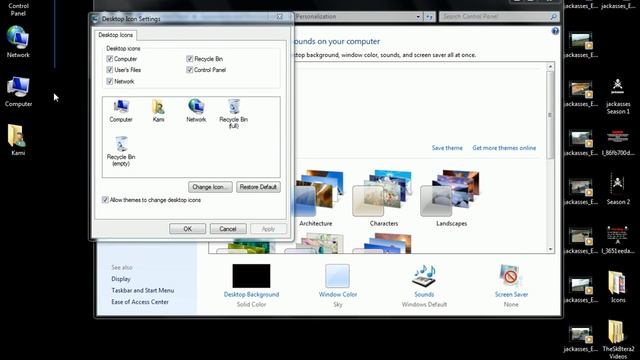Click the Save theme link
640x360 pixels.
[x=447, y=148]
